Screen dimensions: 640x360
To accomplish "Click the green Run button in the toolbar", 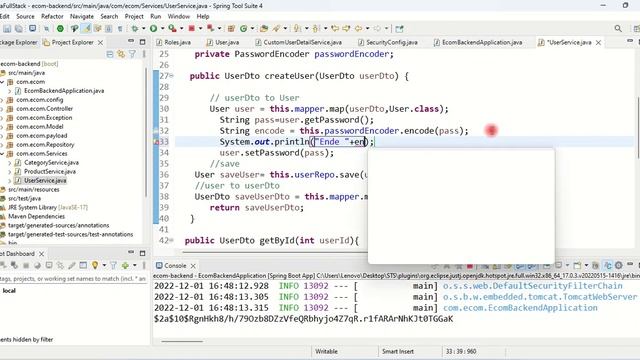I will pos(153,29).
